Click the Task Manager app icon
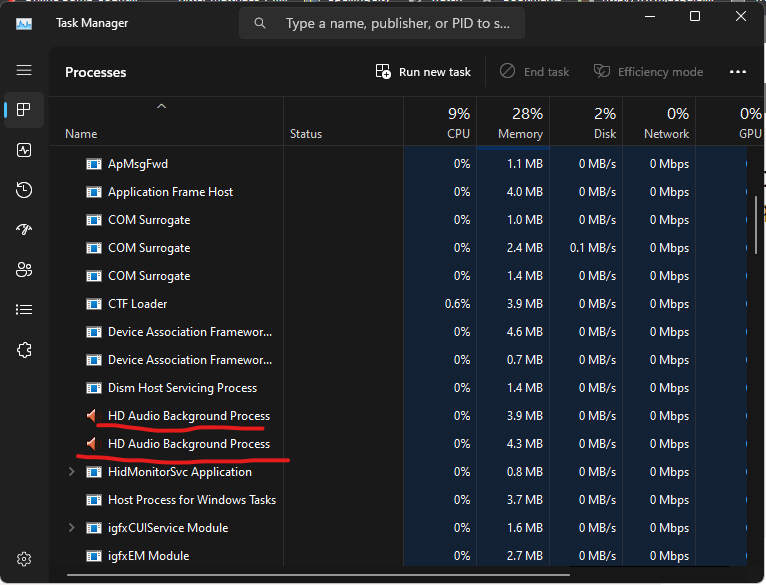This screenshot has height=585, width=766. tap(24, 23)
